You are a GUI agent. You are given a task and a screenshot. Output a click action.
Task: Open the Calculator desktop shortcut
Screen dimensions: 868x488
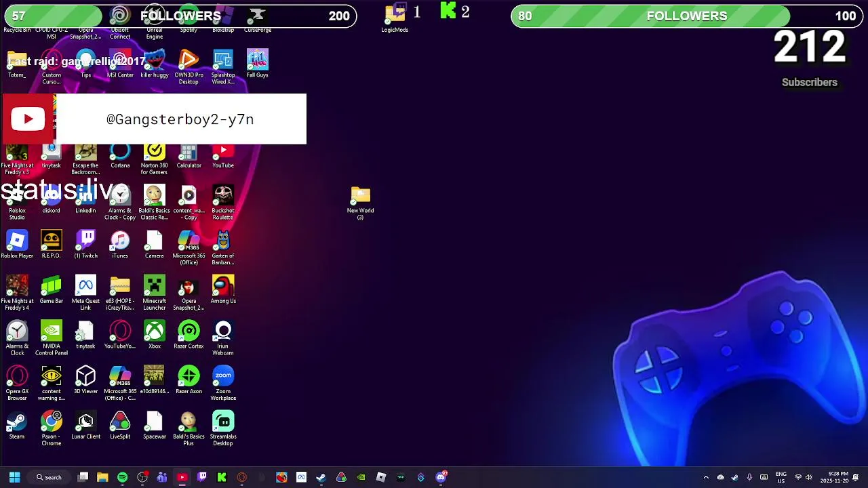click(x=189, y=156)
